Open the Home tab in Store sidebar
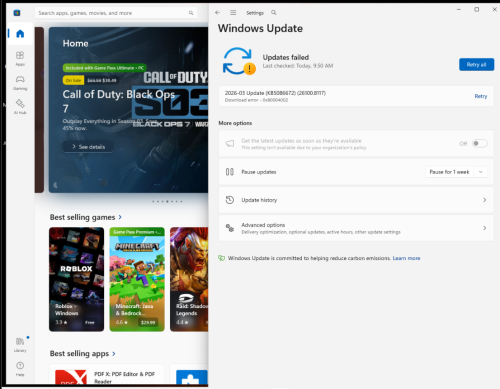 pyautogui.click(x=20, y=33)
